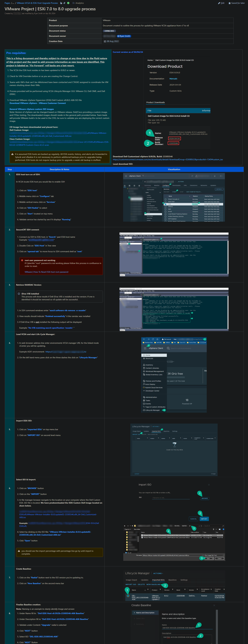Click the page title VMware Project ESXi upgrade process
This screenshot has height=644, width=248.
point(50,9)
